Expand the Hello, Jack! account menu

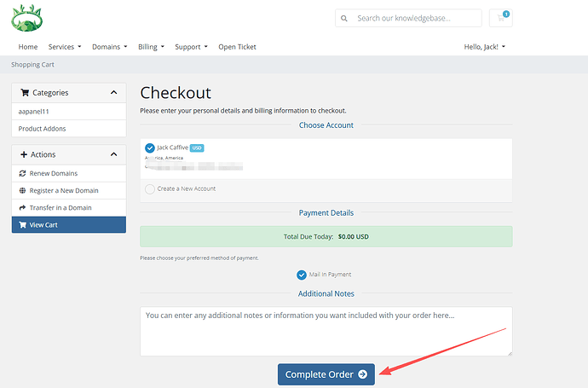point(484,47)
